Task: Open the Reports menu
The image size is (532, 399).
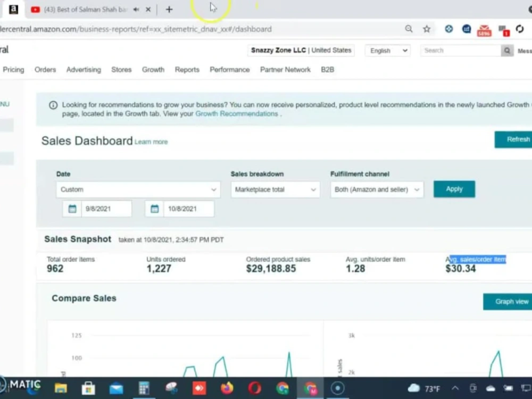Action: tap(187, 70)
